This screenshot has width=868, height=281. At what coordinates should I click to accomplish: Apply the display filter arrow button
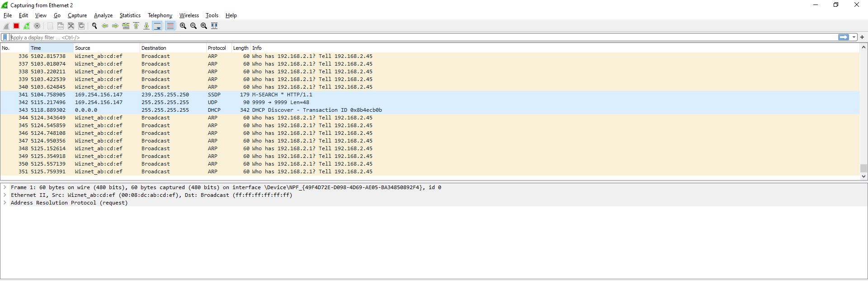click(844, 38)
